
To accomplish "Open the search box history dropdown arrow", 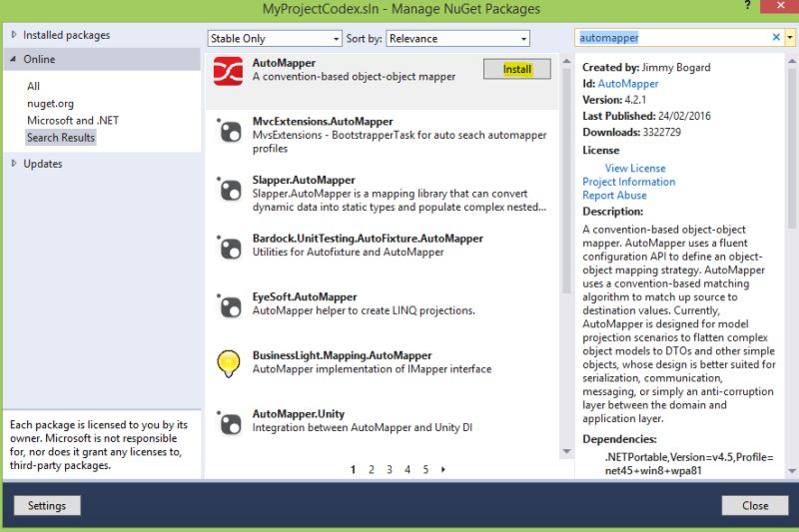I will pos(790,38).
